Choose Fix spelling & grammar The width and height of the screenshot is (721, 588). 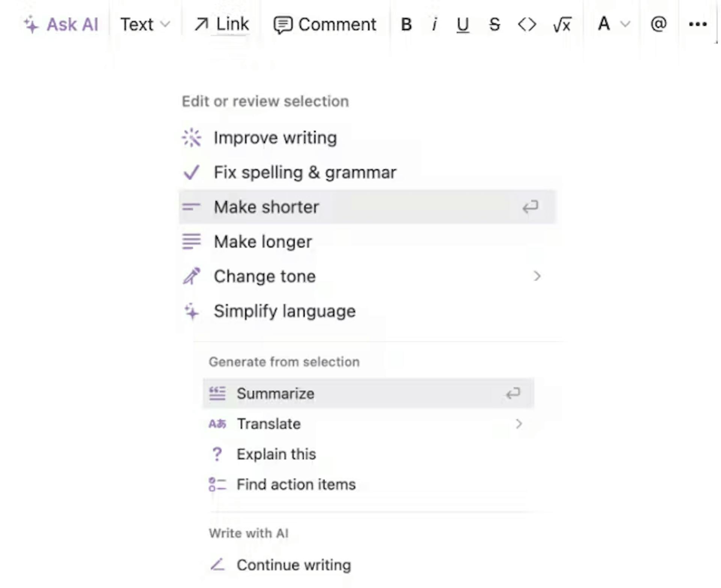[x=305, y=172]
